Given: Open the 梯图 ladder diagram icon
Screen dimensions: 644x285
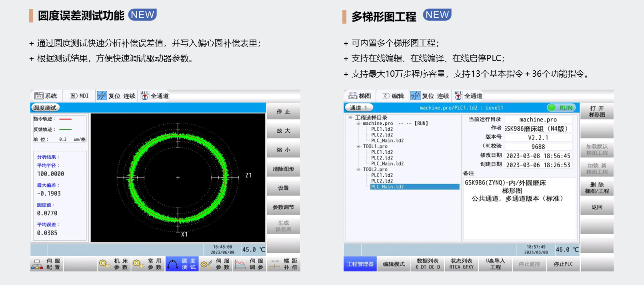Looking at the screenshot, I should (353, 96).
